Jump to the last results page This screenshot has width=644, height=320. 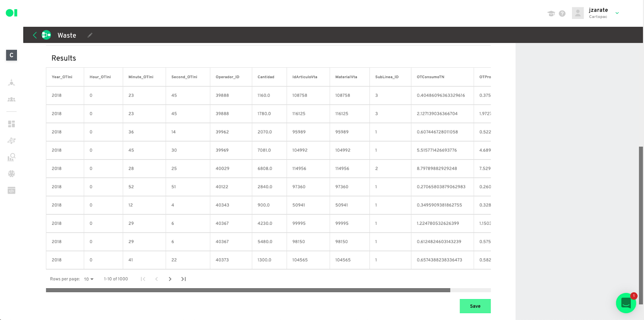coord(184,279)
